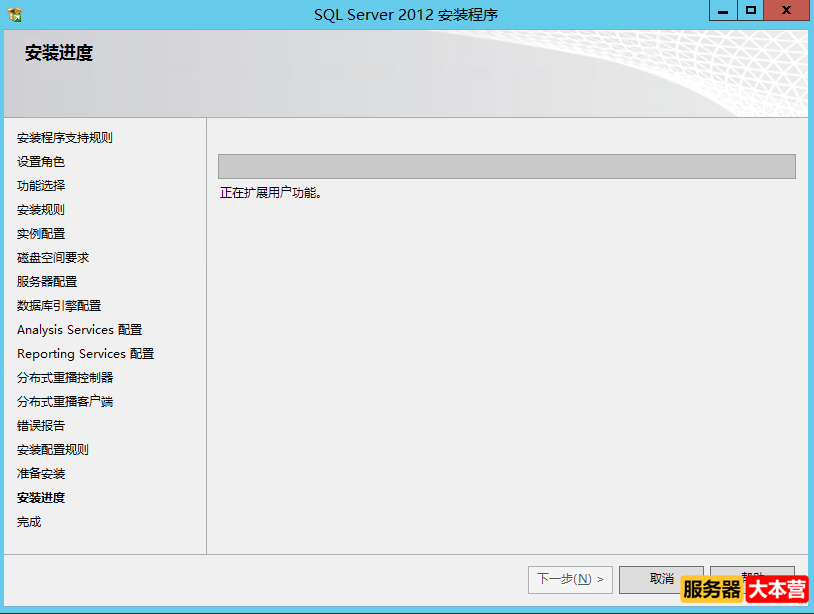The height and width of the screenshot is (614, 814).
Task: Minimize the SQL Server 2012 setup window
Action: pyautogui.click(x=723, y=10)
